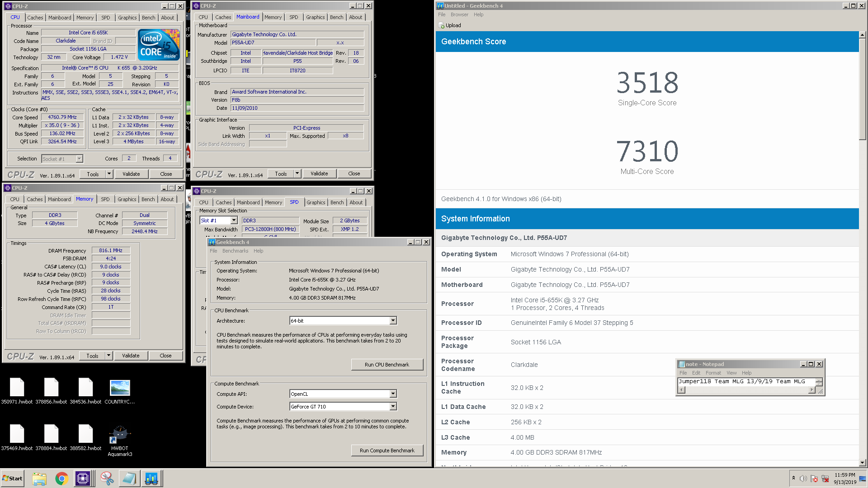868x488 pixels.
Task: Open the 350971.hwbot desktop file
Action: pyautogui.click(x=17, y=391)
